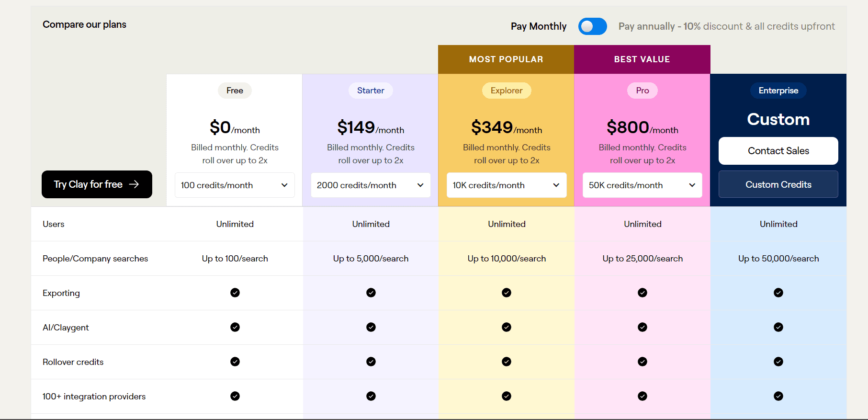Click the Pay Monthly label

pos(539,26)
